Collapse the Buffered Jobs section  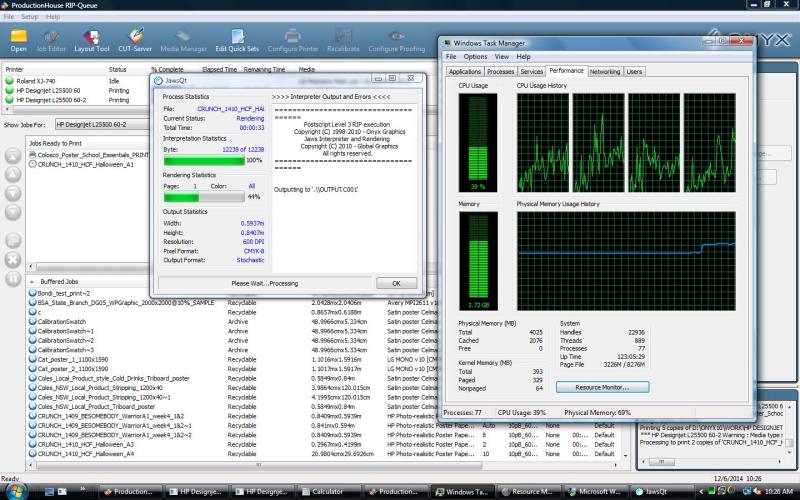pyautogui.click(x=32, y=282)
